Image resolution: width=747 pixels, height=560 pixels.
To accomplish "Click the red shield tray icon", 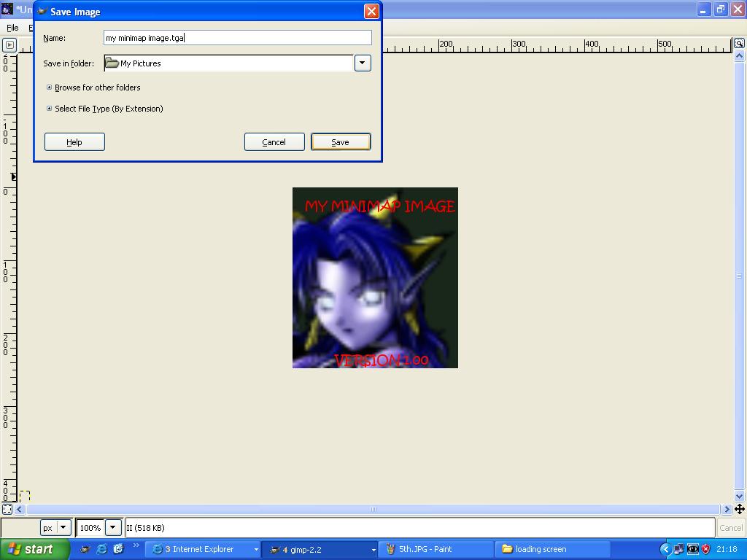I will pyautogui.click(x=706, y=549).
